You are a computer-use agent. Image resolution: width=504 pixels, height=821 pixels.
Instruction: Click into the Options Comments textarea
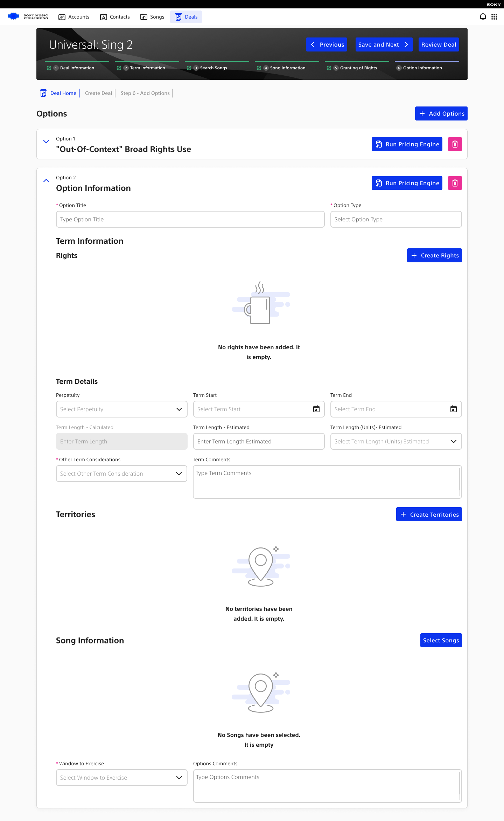point(327,786)
